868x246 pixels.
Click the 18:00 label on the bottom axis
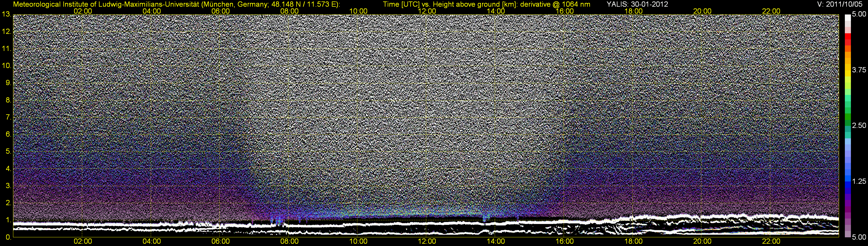click(x=633, y=242)
